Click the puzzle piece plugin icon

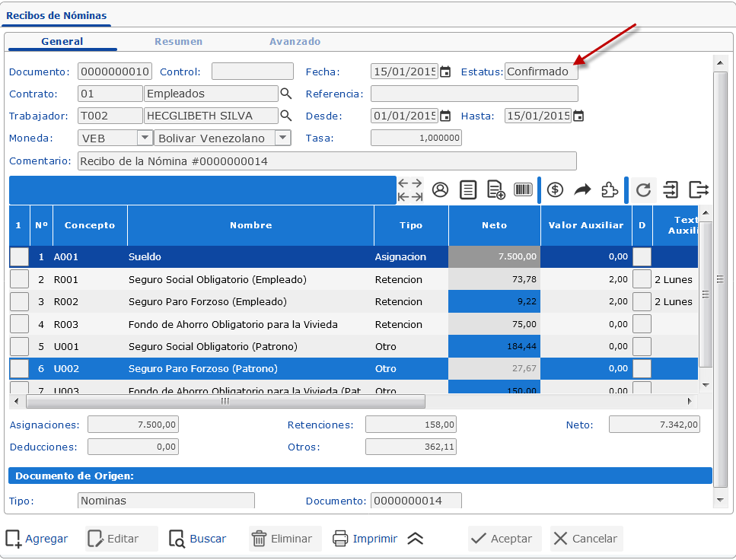pos(610,190)
